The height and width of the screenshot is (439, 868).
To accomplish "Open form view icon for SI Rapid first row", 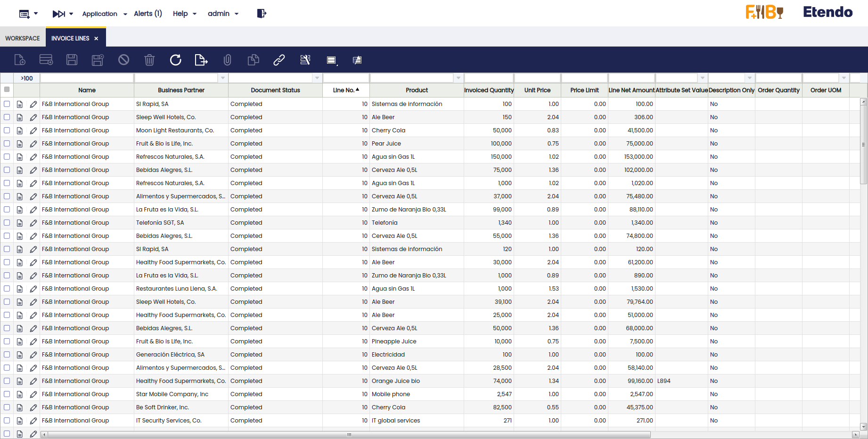I will [x=20, y=104].
